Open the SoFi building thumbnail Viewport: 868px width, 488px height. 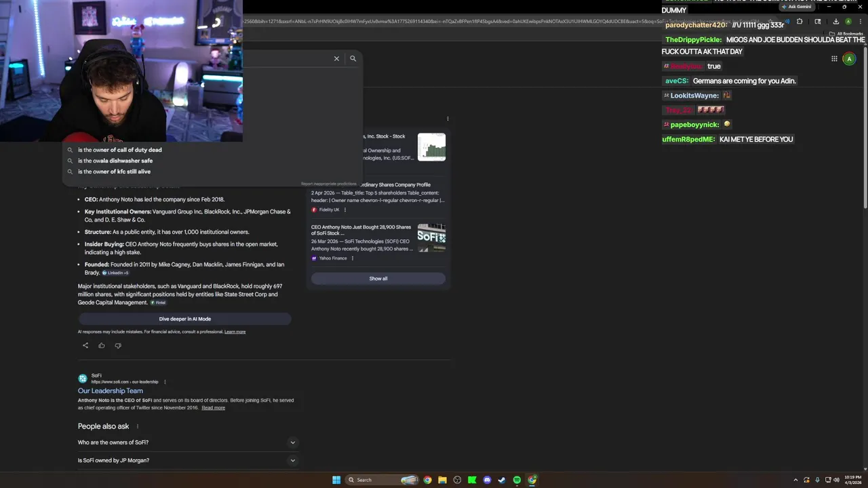(x=431, y=237)
